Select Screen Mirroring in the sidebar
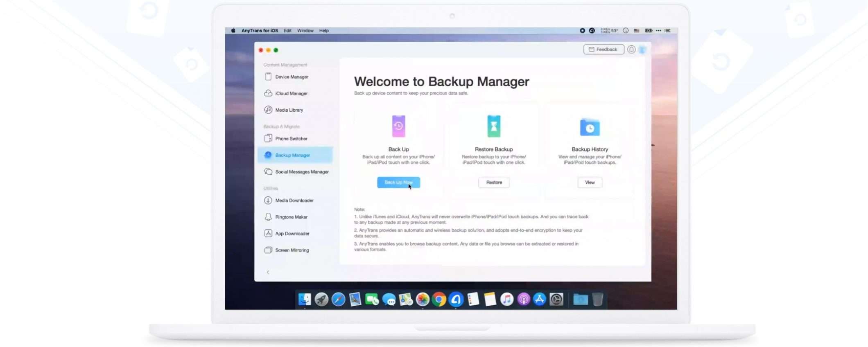Image resolution: width=868 pixels, height=347 pixels. (296, 250)
